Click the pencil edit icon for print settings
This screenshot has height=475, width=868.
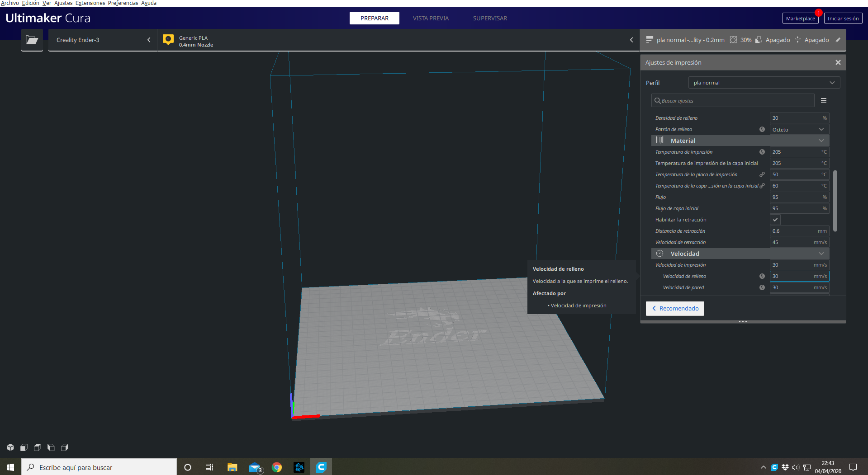pos(838,40)
